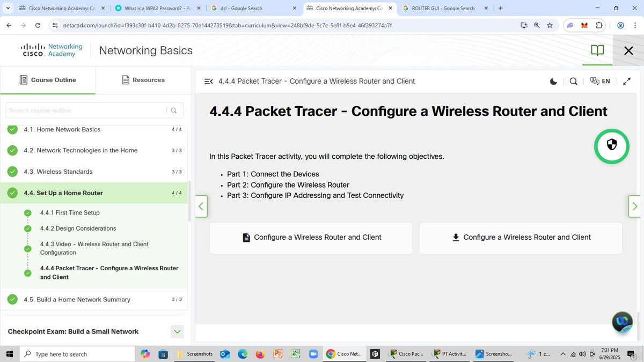The image size is (644, 362).
Task: Open the PT Activity taskbar window
Action: 449,354
